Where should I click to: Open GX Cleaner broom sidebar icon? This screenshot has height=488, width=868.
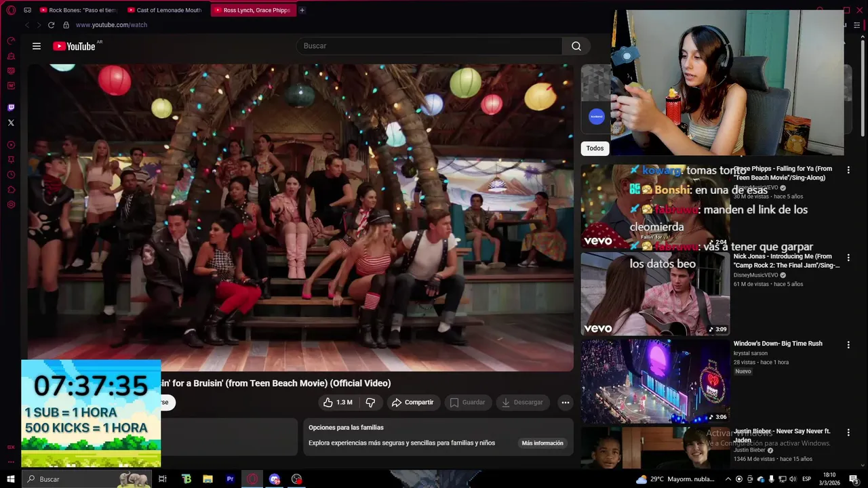(11, 56)
